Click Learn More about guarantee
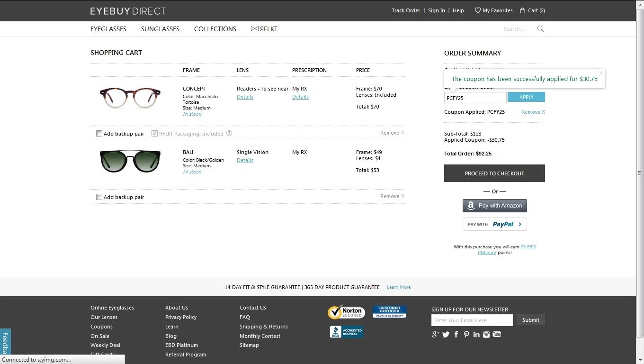This screenshot has width=644, height=364. point(399,287)
